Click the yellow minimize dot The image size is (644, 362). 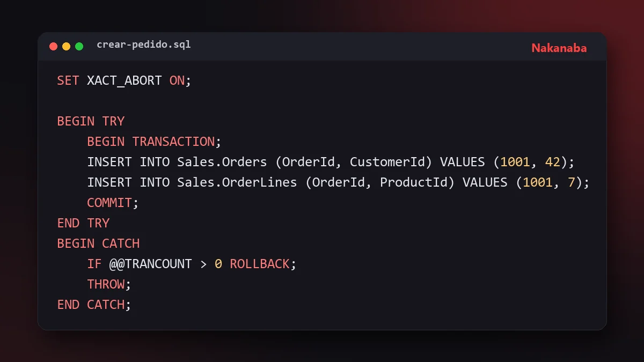(x=66, y=46)
